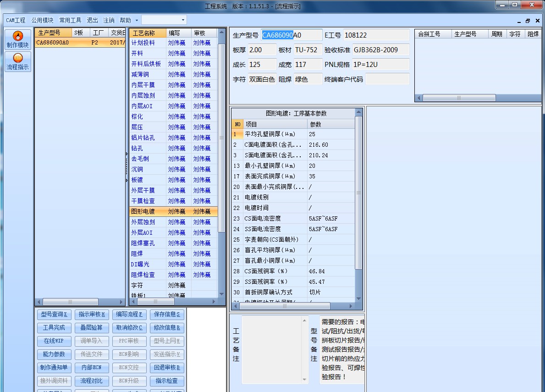Click the 编写流程F button

[129, 315]
